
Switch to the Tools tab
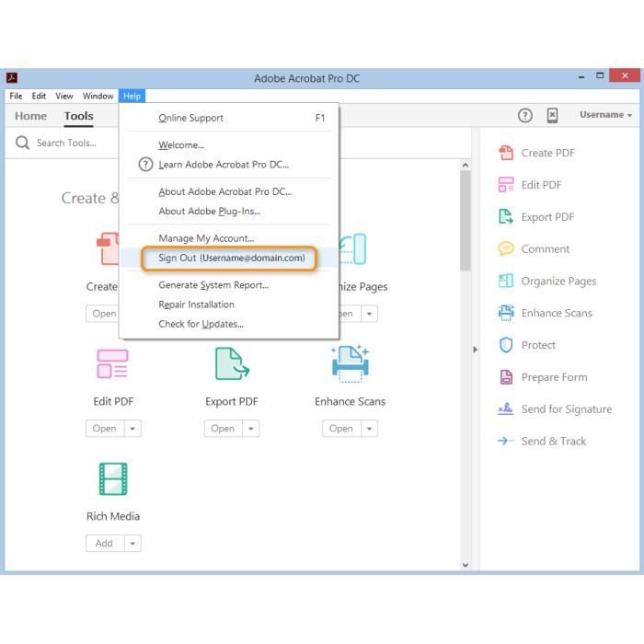[78, 116]
